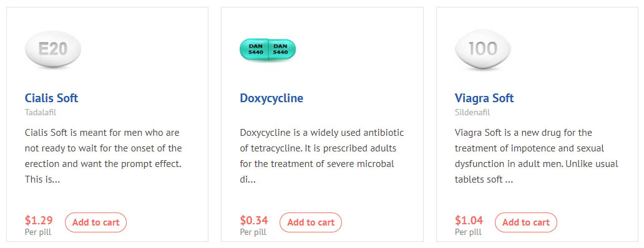Add Viagra Soft to cart

coord(525,222)
